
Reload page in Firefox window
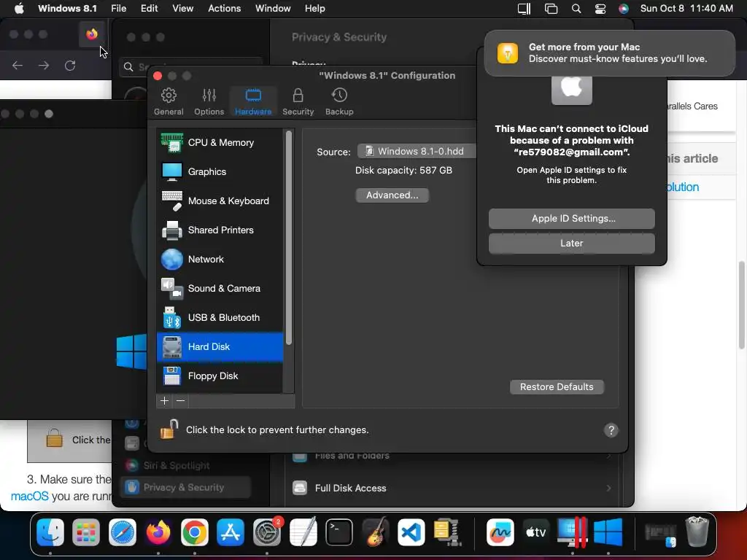[70, 65]
